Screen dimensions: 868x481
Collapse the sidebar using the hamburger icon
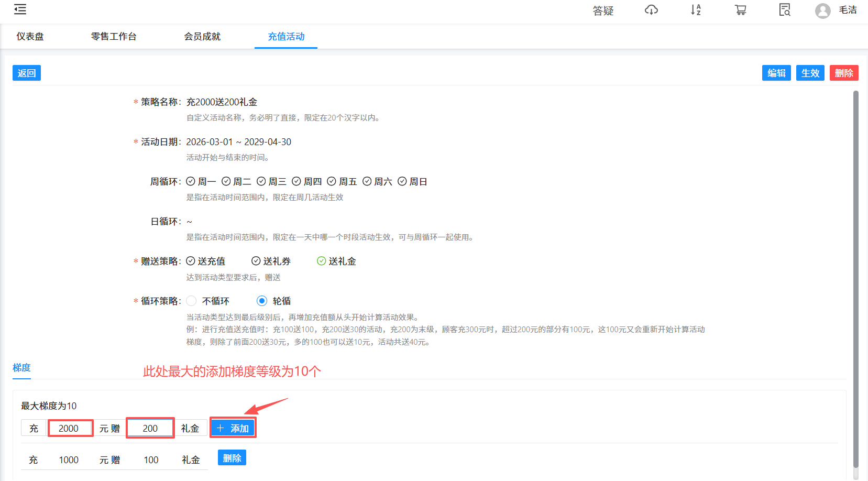(x=20, y=9)
